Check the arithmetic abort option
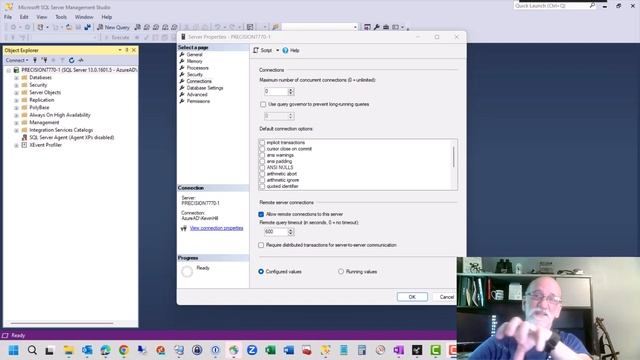 click(262, 174)
